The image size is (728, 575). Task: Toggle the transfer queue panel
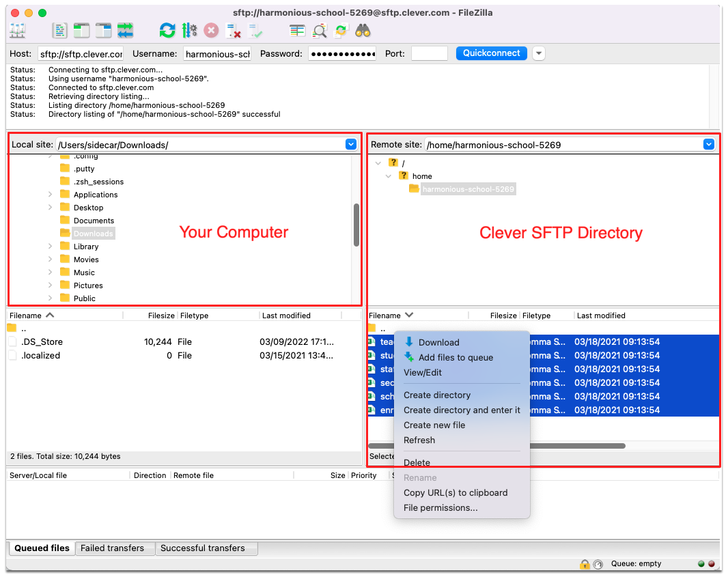pos(125,30)
